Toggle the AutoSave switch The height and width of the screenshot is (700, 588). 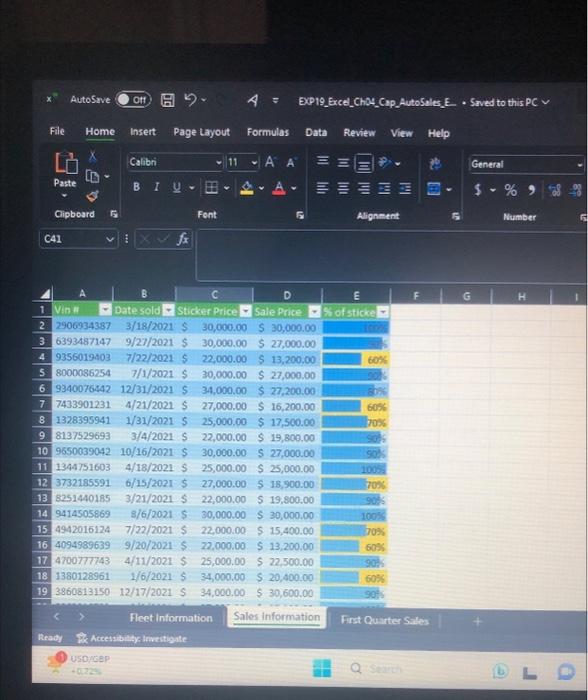133,100
